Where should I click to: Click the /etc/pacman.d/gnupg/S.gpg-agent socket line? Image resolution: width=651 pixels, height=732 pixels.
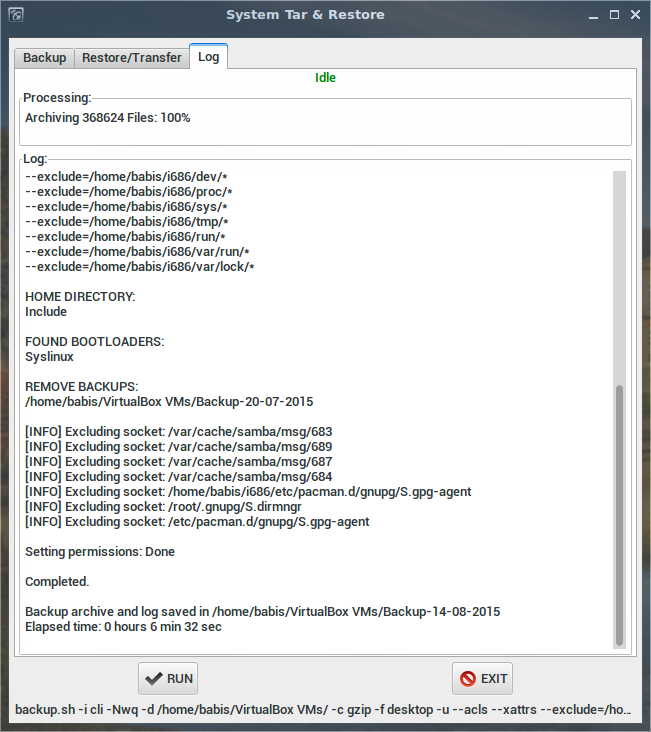click(197, 521)
